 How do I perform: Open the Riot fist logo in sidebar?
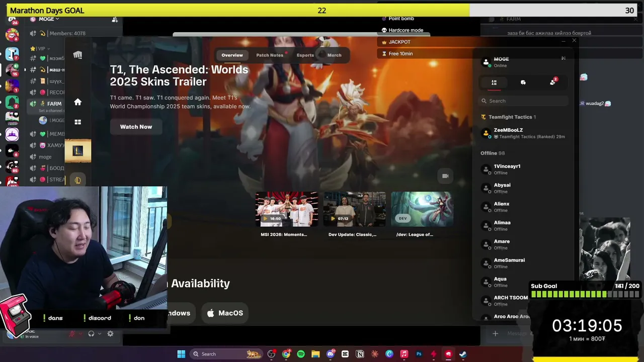[x=77, y=55]
